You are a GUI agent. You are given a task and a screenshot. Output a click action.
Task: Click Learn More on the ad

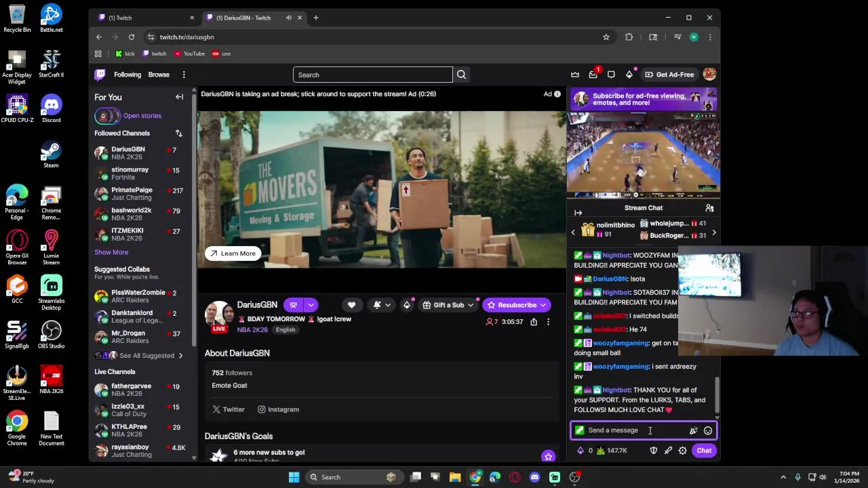[233, 253]
